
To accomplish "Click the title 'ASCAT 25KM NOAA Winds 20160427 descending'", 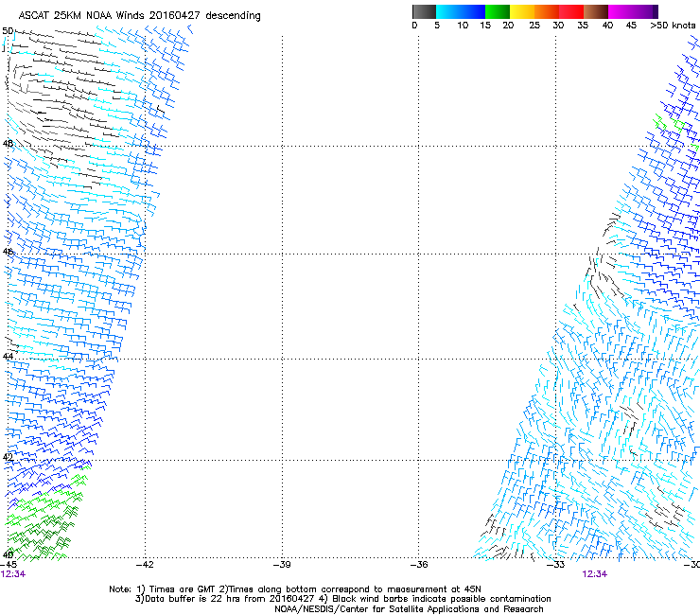I will point(139,16).
